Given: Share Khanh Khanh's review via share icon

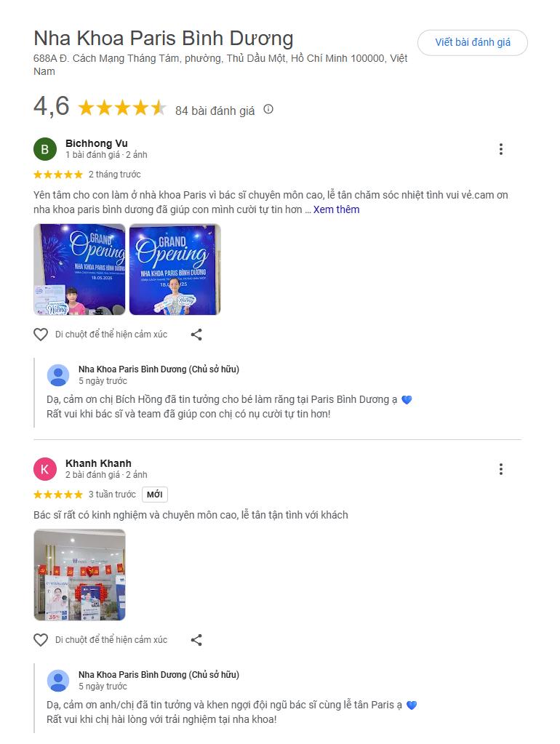Looking at the screenshot, I should [x=196, y=640].
